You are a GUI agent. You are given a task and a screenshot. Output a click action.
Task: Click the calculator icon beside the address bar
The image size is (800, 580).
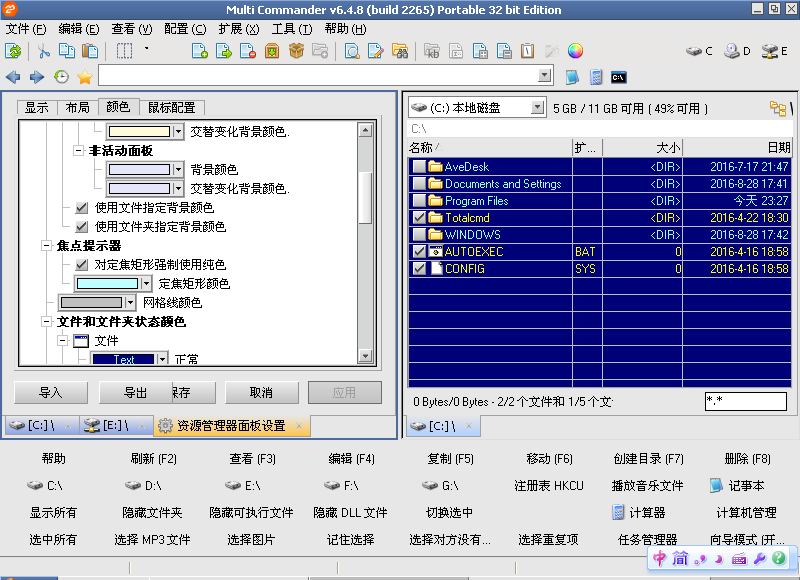click(595, 77)
